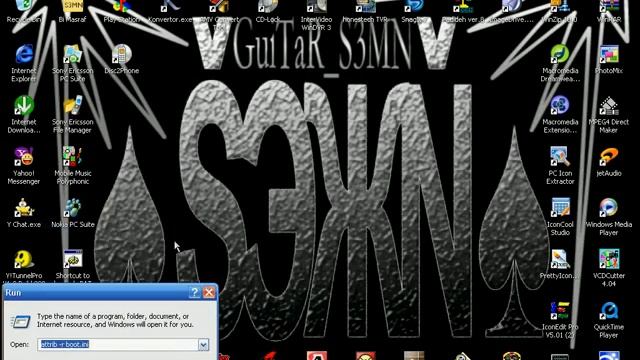Select the MPEG4 Direct Maker icon
Viewport: 640px width, 360px height.
pyautogui.click(x=609, y=114)
